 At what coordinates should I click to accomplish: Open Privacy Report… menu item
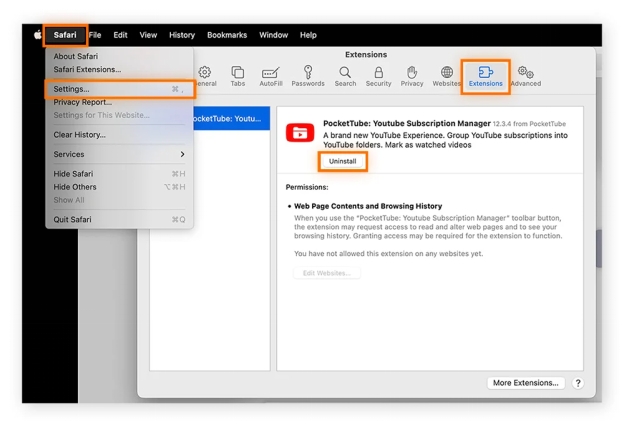coord(119,102)
